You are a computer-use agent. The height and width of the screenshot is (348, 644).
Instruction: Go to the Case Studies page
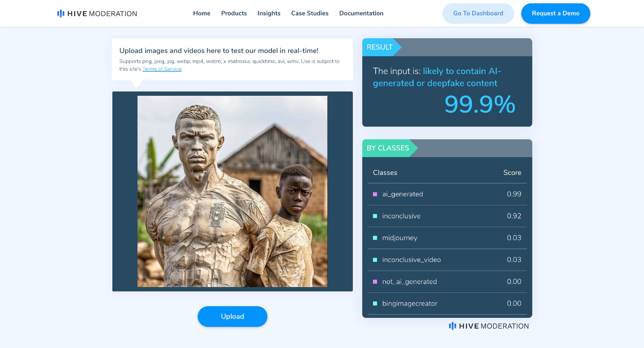310,13
